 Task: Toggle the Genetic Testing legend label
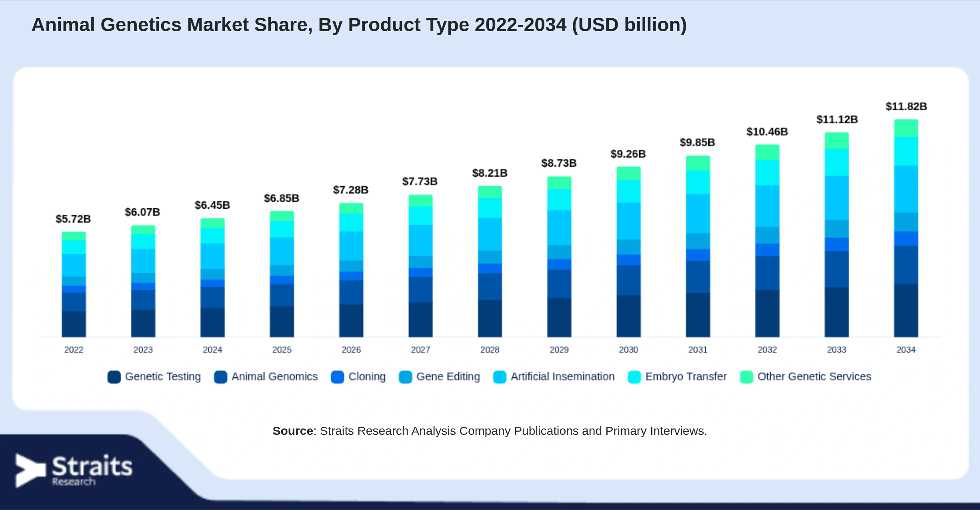pyautogui.click(x=163, y=377)
